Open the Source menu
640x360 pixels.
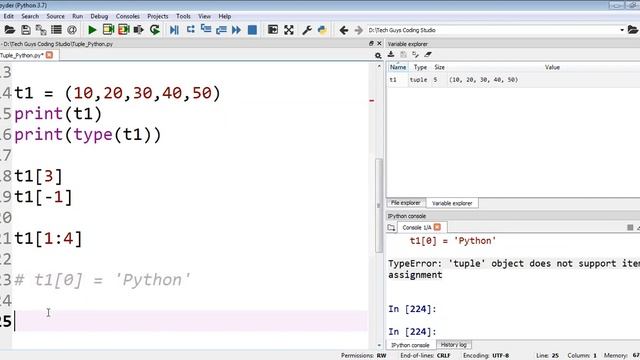click(56, 16)
